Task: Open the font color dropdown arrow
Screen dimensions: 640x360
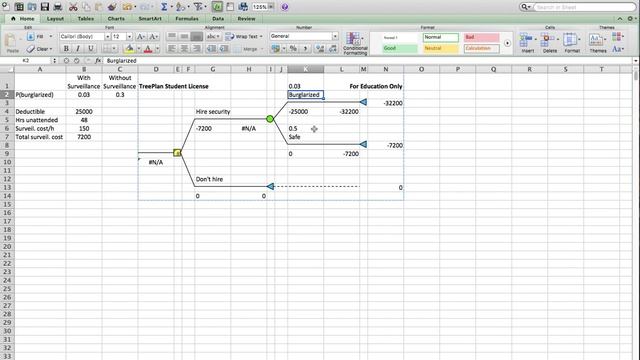Action: (x=158, y=49)
